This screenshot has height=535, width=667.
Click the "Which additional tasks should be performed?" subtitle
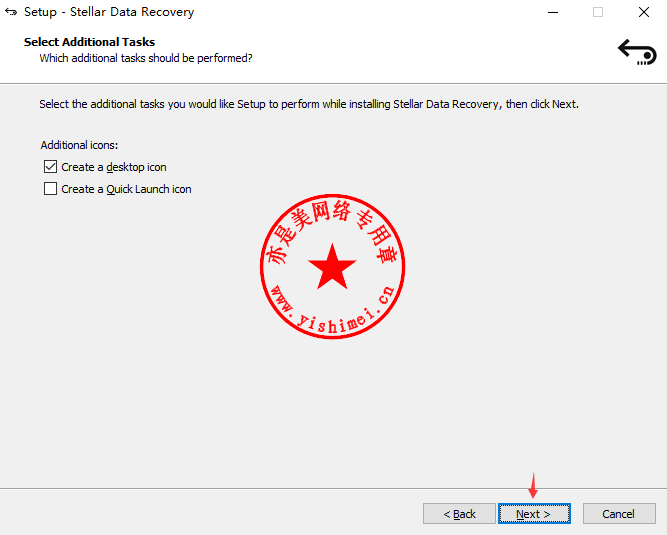pyautogui.click(x=146, y=58)
